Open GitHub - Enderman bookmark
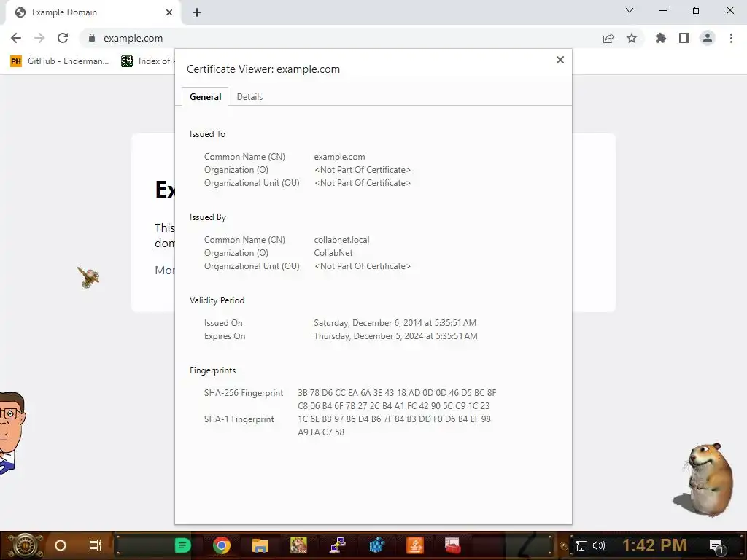The image size is (747, 560). click(60, 61)
